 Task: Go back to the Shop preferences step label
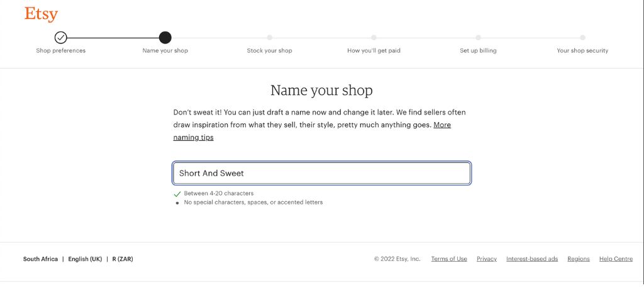(61, 51)
